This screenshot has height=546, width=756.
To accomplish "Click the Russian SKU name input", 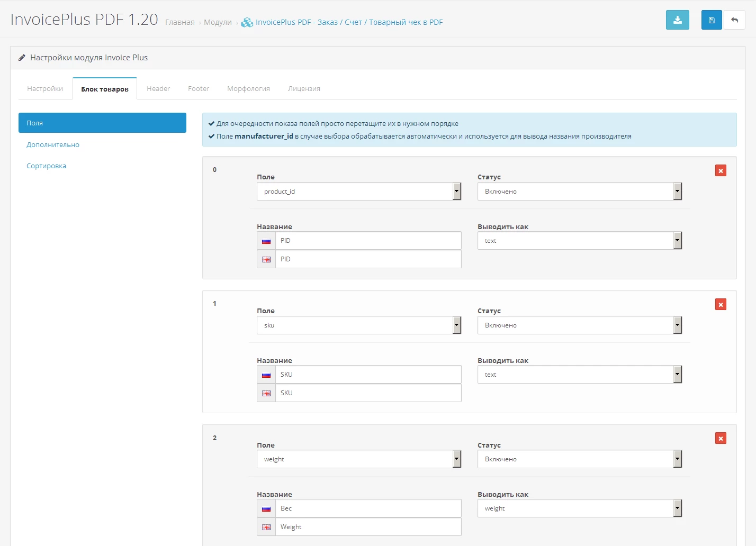I will pos(368,375).
